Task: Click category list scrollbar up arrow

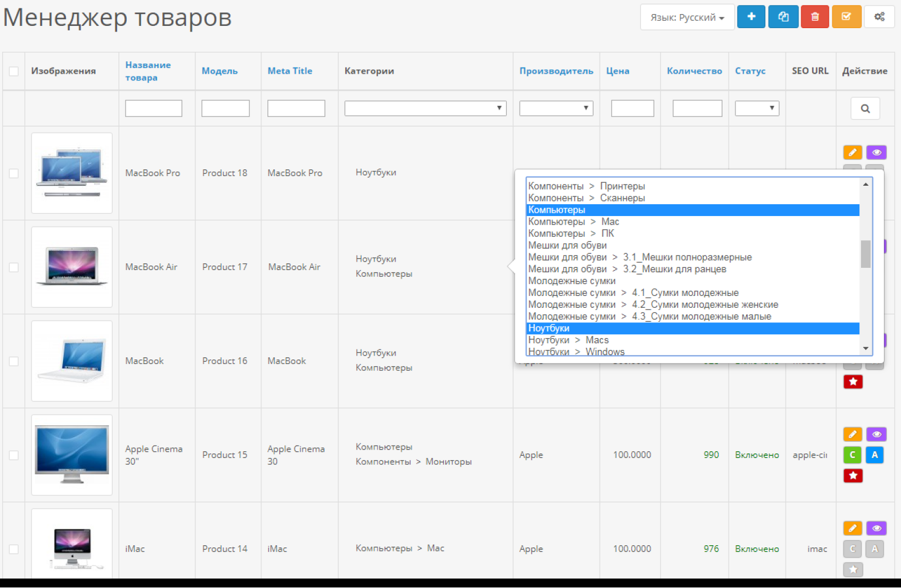Action: 866,184
